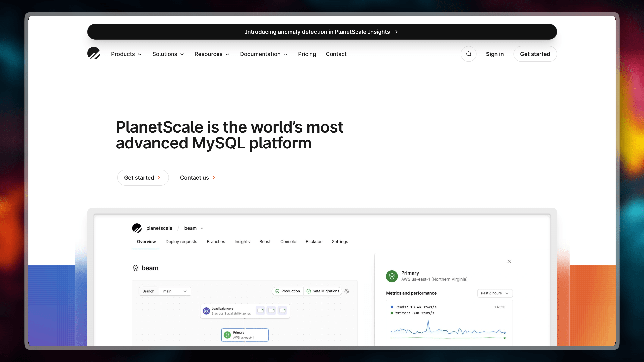Open the Insights tab
The image size is (644, 362).
[x=242, y=241]
